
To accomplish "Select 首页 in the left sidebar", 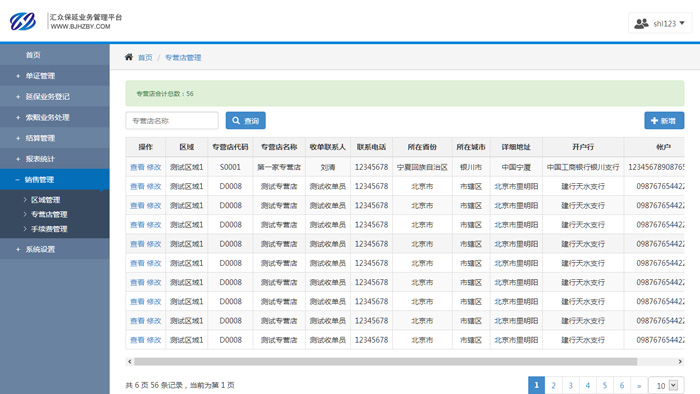I will (33, 55).
